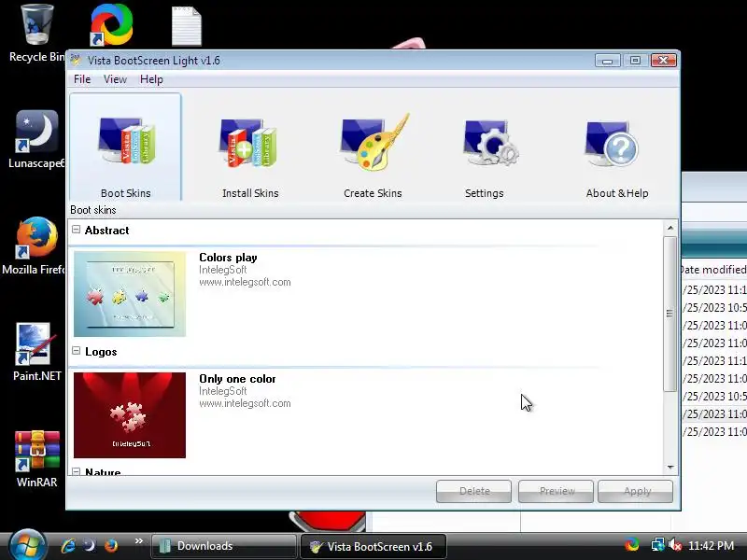
Task: Open the WinRAR desktop shortcut
Action: [x=36, y=458]
